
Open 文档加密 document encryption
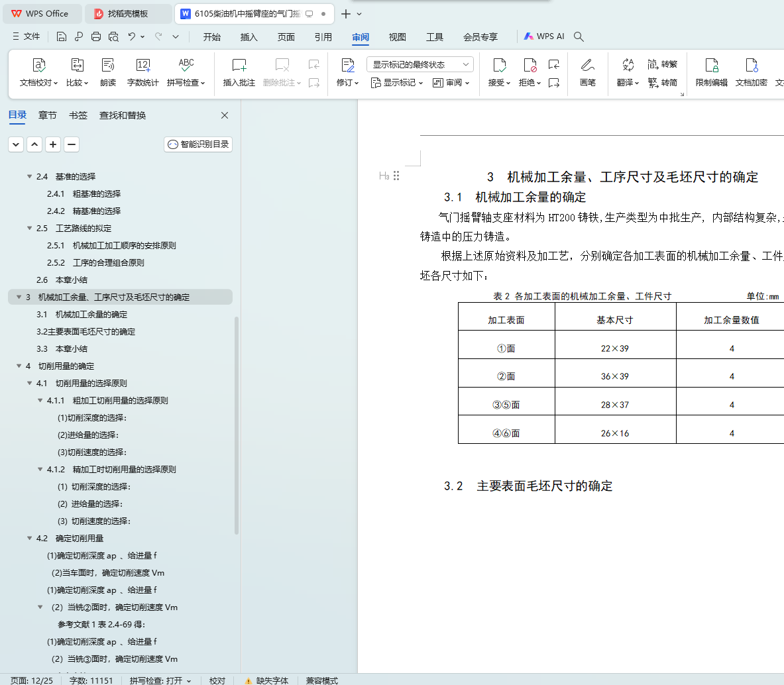751,72
